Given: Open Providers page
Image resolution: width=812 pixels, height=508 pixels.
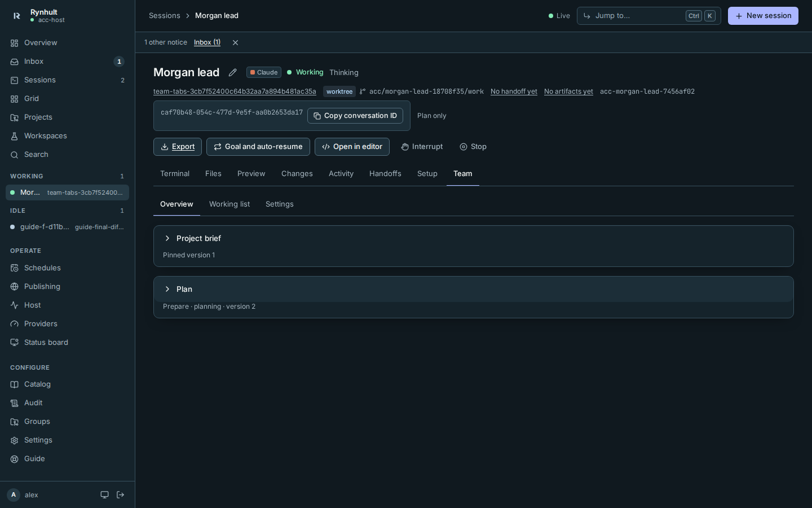Looking at the screenshot, I should [67, 324].
